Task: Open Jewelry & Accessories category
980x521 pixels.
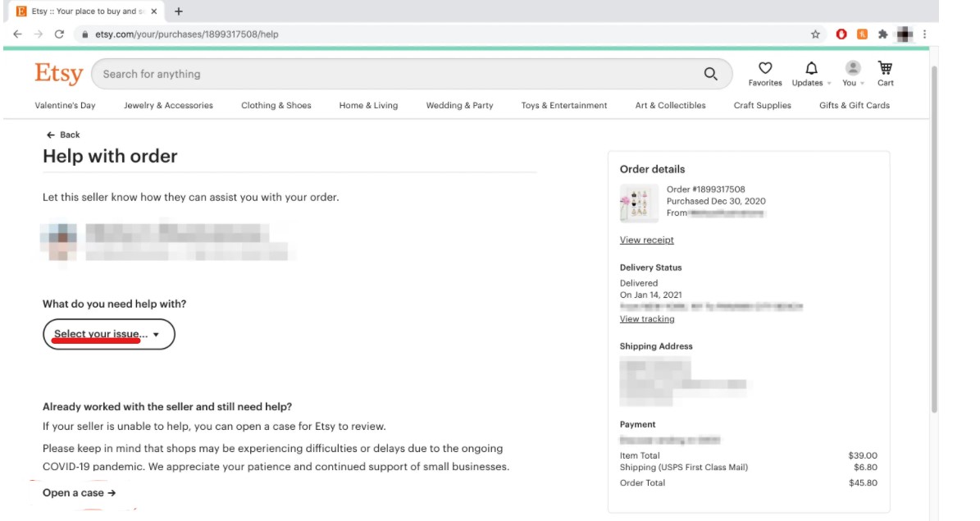Action: tap(168, 105)
